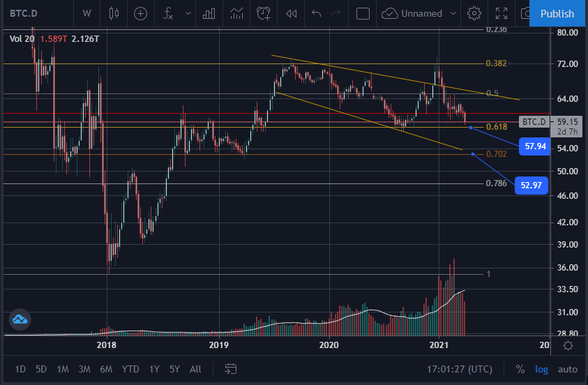Image resolution: width=588 pixels, height=385 pixels.
Task: Click the BTC.D current price tag
Action: pyautogui.click(x=534, y=122)
